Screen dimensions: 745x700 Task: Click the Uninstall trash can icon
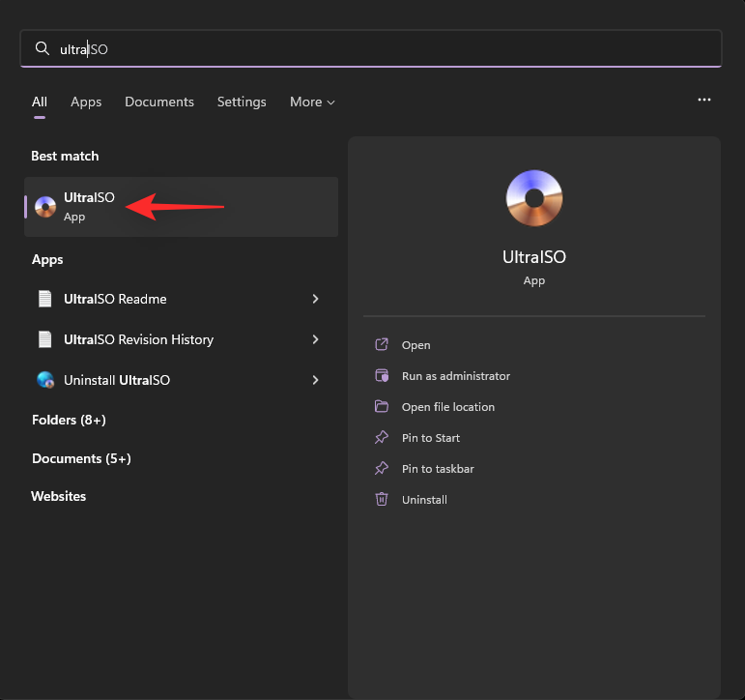coord(382,499)
